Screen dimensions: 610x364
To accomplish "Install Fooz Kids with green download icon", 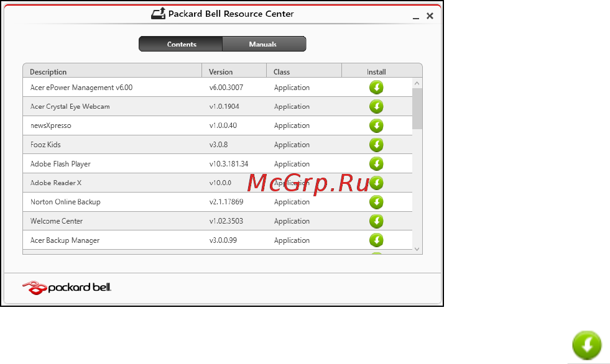I will pos(376,145).
